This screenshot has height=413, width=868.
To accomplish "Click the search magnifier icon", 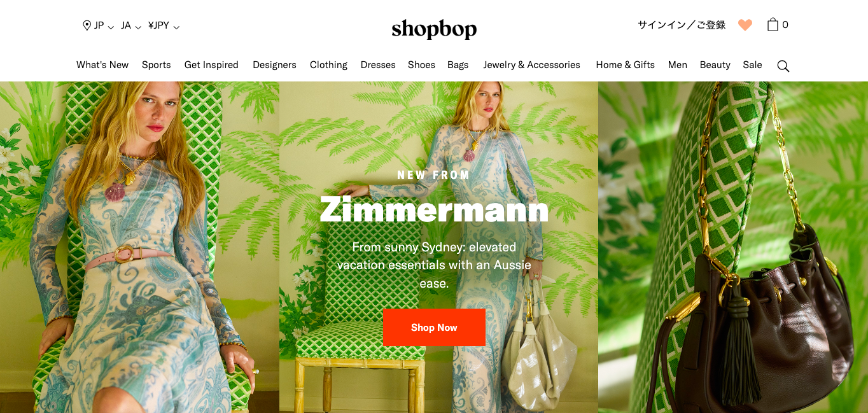I will [783, 66].
